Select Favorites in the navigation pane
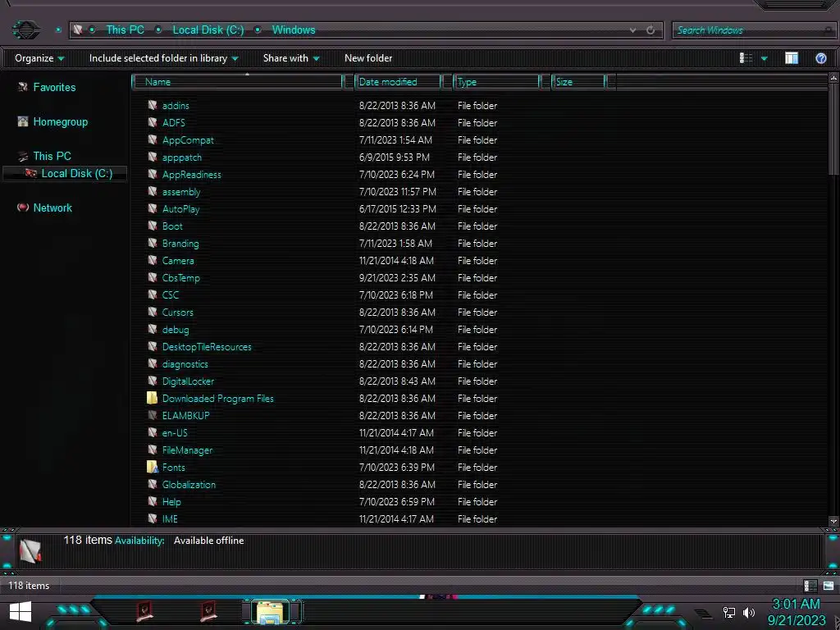This screenshot has height=630, width=840. [54, 87]
